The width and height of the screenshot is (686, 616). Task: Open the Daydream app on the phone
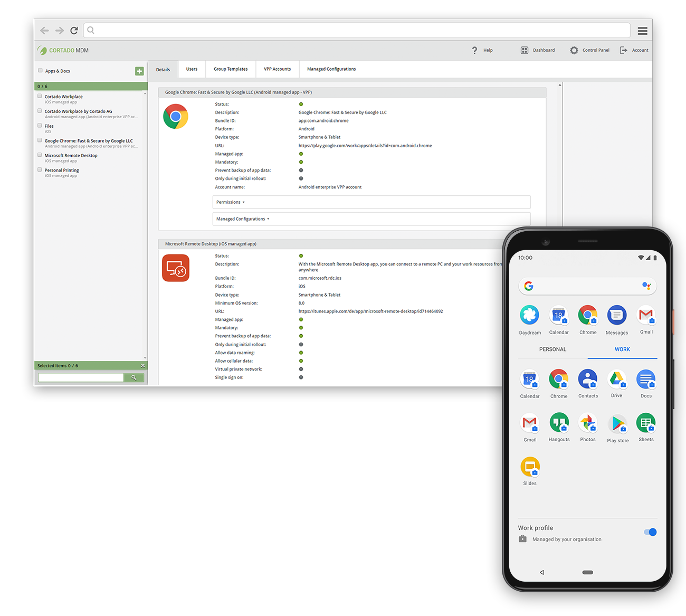click(x=530, y=315)
